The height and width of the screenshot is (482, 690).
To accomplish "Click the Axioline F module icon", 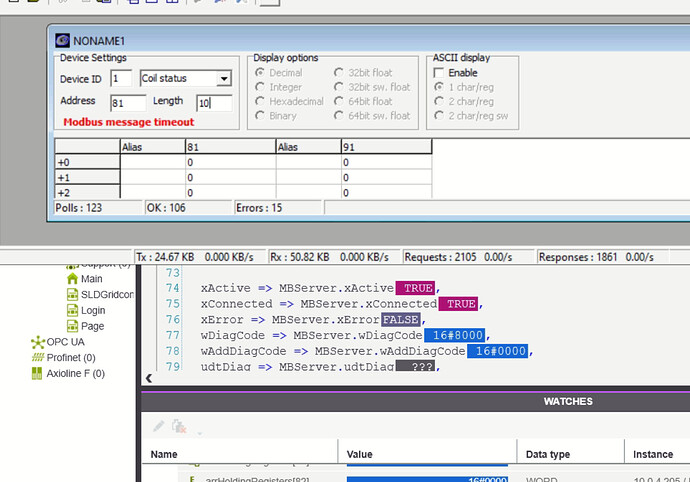I will (37, 373).
